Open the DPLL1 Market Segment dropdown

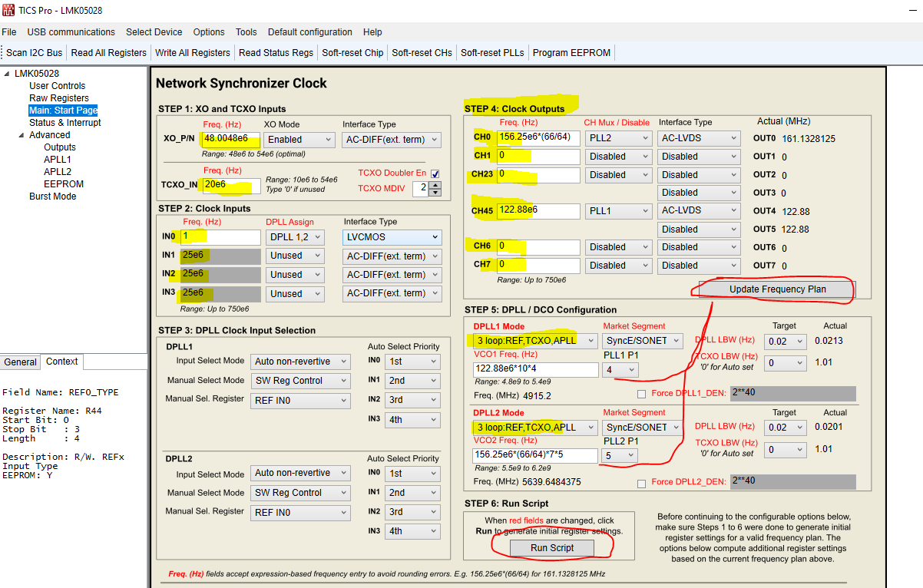pyautogui.click(x=643, y=341)
